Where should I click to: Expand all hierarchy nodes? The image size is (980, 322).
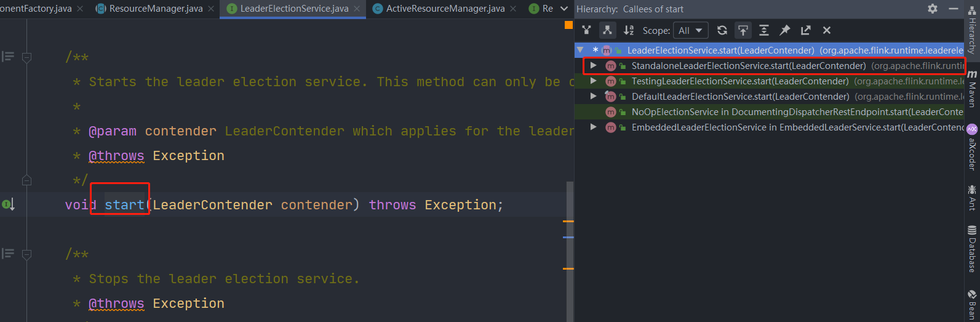pyautogui.click(x=764, y=30)
